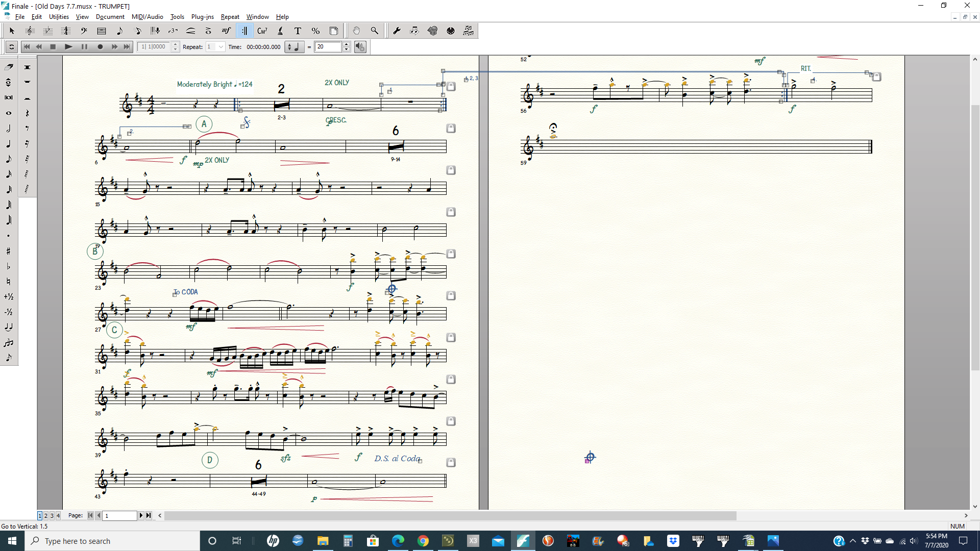Toggle the half-step up (+½) palette button
The width and height of the screenshot is (980, 551).
tap(9, 296)
